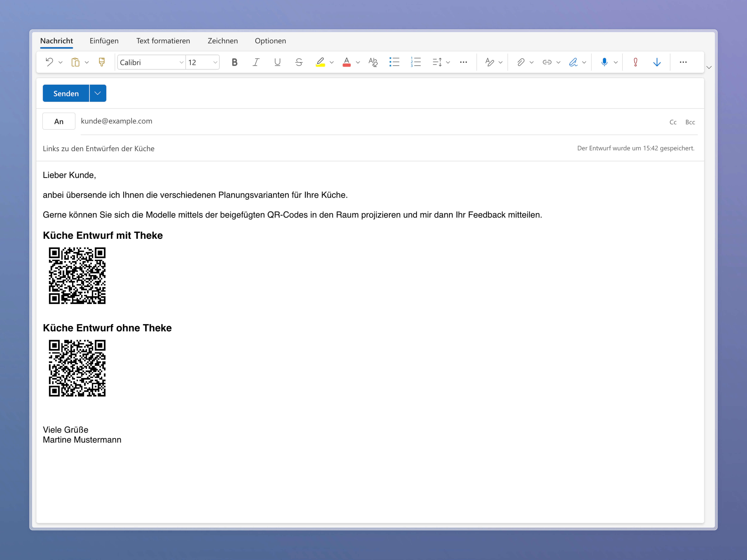Insert a numbered list

pyautogui.click(x=415, y=62)
